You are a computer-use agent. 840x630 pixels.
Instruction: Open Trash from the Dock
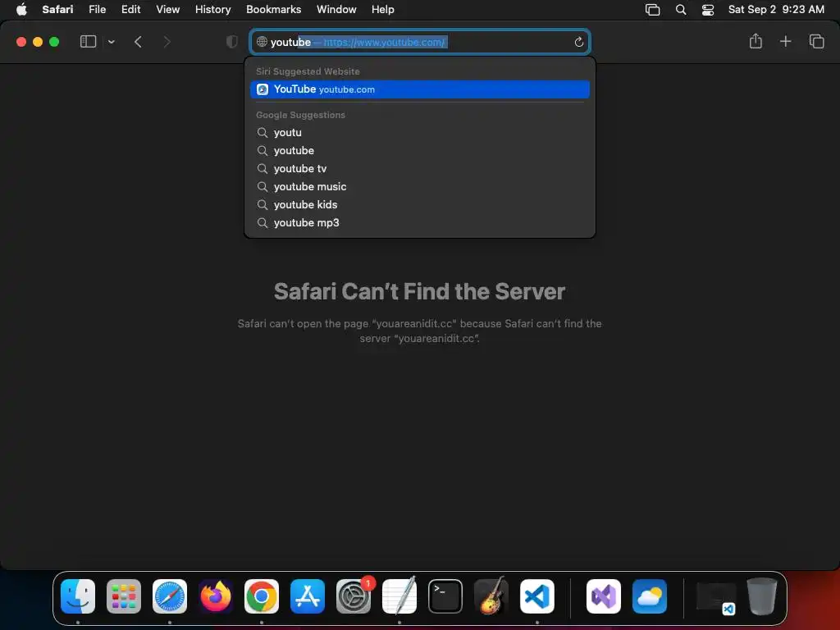pos(762,596)
